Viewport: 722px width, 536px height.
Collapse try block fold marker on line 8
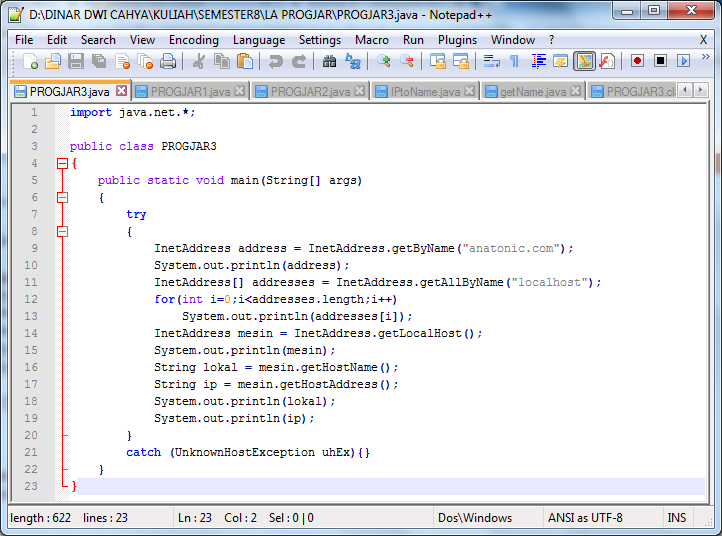point(62,232)
